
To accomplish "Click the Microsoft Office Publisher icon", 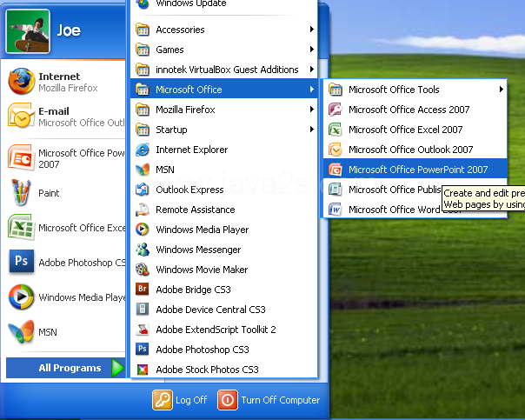I will (336, 190).
